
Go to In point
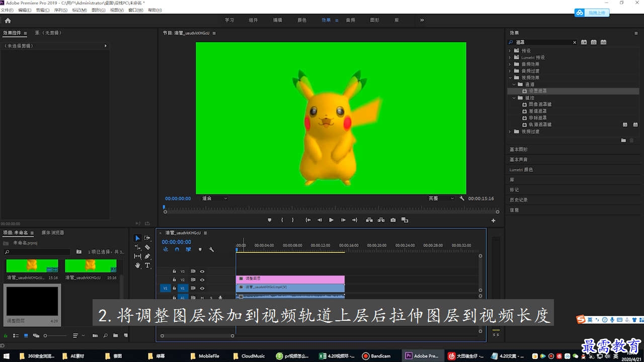(308, 220)
